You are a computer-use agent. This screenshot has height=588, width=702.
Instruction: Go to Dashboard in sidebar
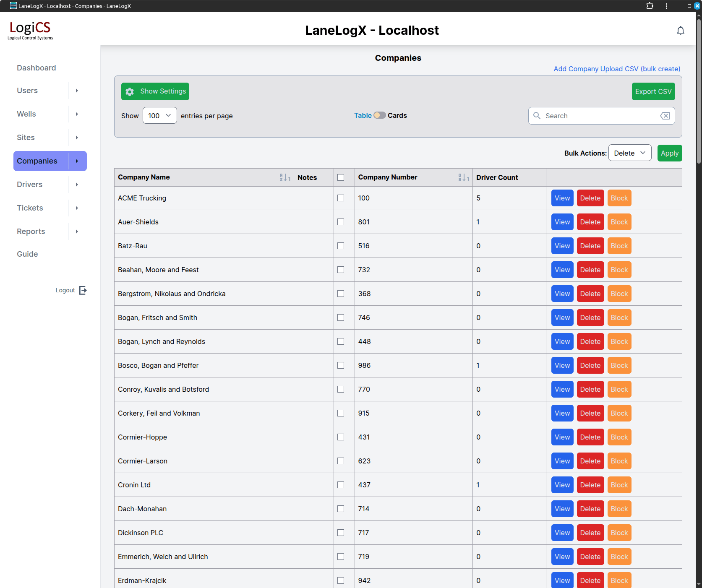coord(37,68)
